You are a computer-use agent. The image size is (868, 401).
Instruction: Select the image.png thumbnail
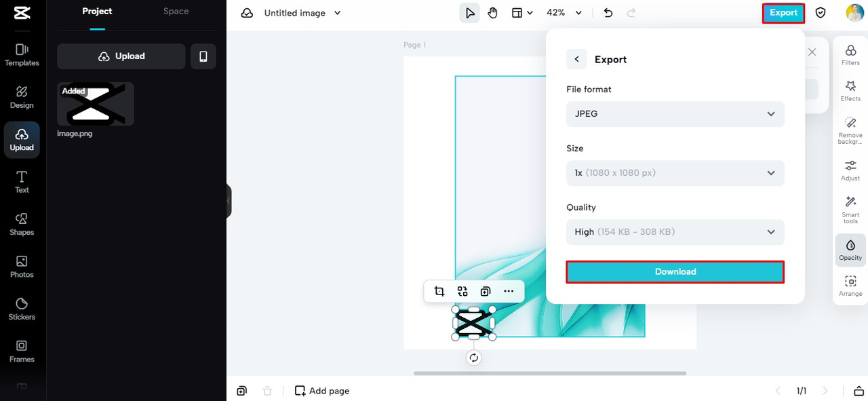click(x=96, y=104)
